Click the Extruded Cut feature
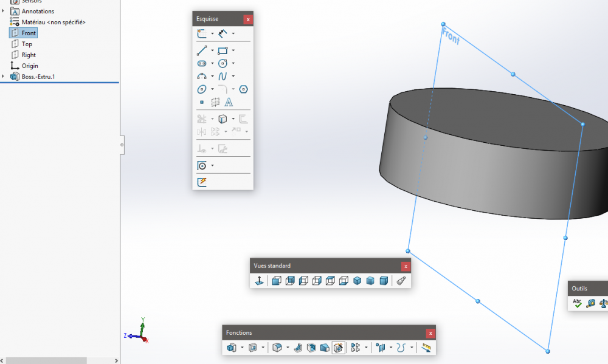 [x=252, y=348]
